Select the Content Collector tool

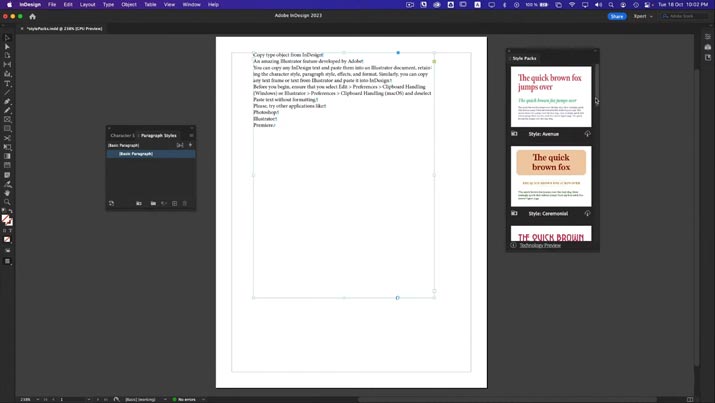(x=7, y=74)
